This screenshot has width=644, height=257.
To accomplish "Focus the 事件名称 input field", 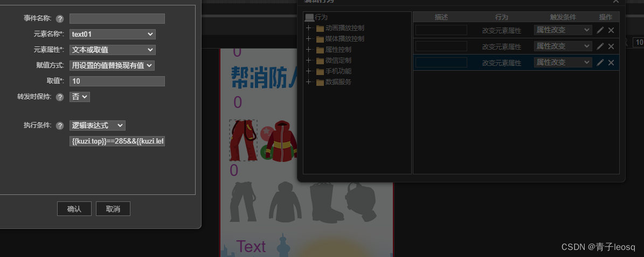I will (117, 18).
